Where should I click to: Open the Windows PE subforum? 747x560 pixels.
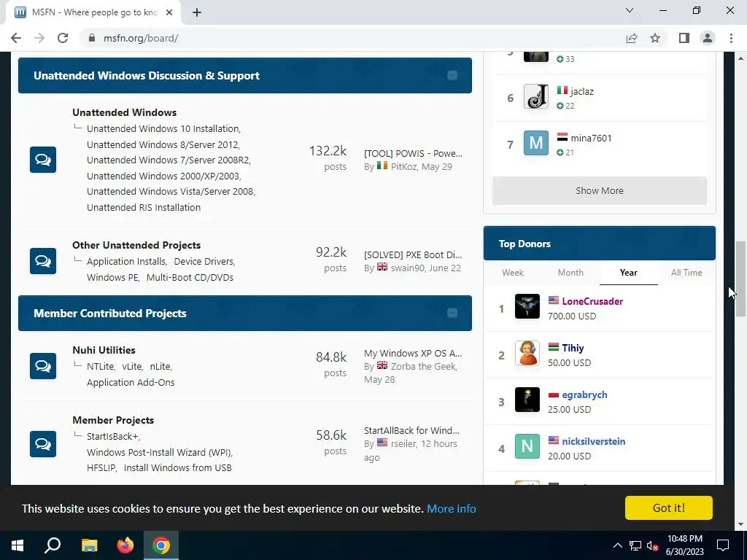click(x=112, y=277)
